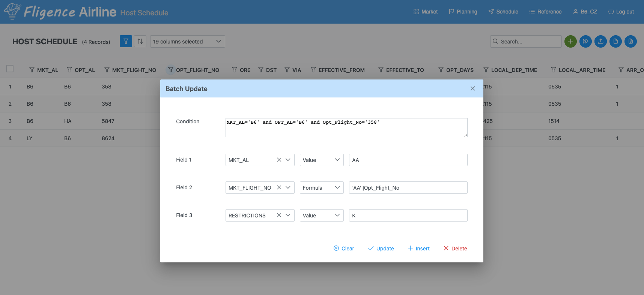Click the Field 2 formula input field

(408, 187)
